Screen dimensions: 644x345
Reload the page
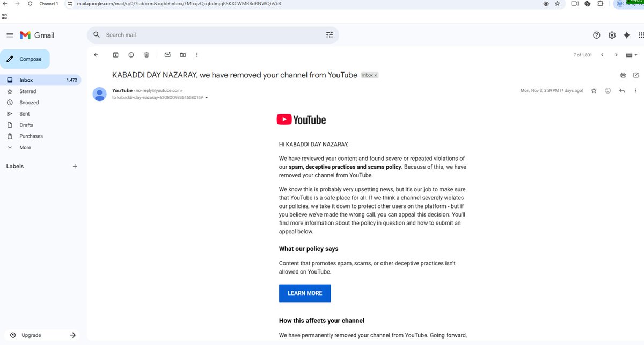29,3
